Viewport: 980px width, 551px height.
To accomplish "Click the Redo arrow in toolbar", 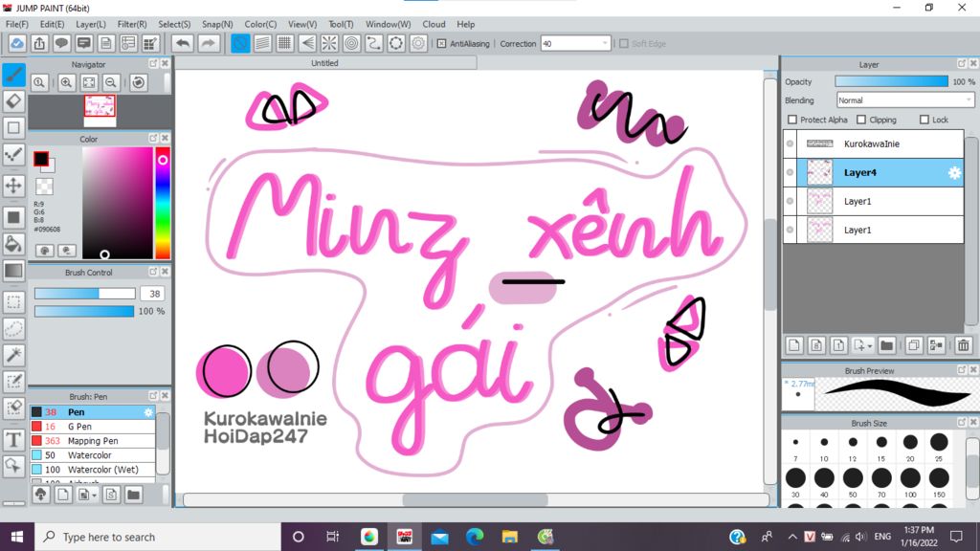I will [208, 44].
